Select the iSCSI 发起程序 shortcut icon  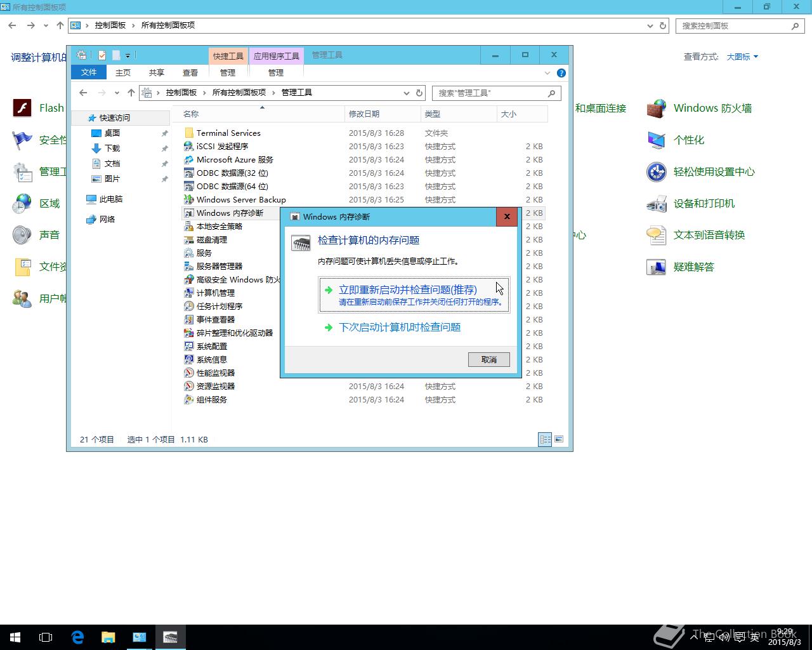click(188, 146)
